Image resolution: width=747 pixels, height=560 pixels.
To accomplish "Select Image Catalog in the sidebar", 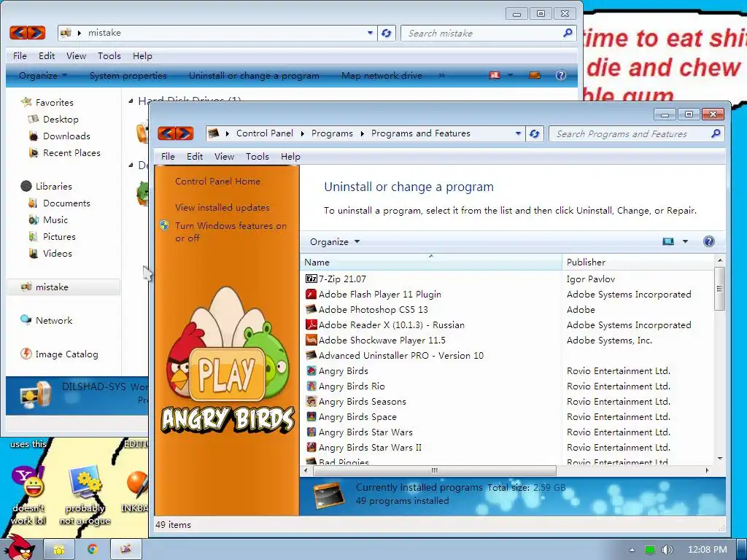I will click(60, 354).
